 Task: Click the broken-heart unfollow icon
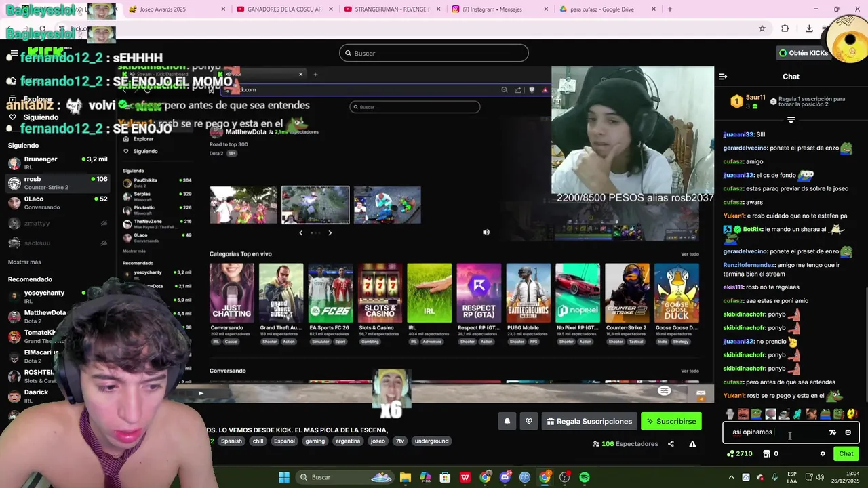point(529,421)
